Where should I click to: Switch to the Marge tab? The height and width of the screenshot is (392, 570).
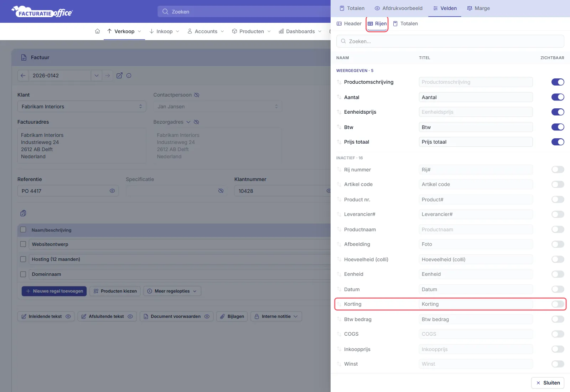(x=478, y=8)
